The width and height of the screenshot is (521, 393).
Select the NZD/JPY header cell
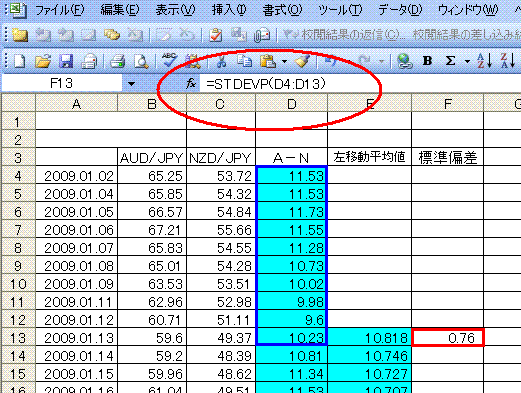[221, 157]
